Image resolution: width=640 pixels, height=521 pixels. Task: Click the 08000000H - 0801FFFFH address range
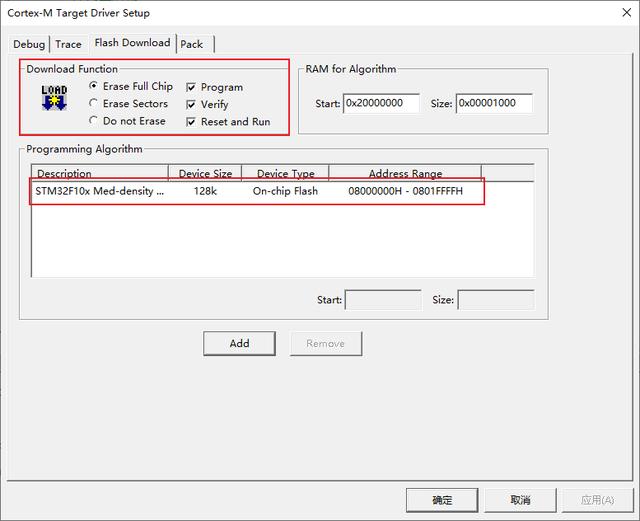click(405, 191)
